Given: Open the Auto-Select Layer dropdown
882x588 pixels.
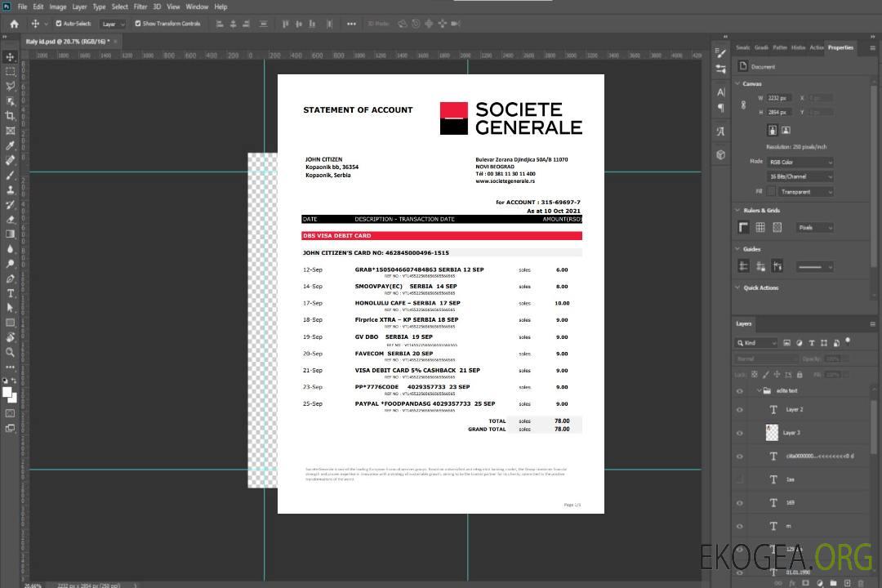Looking at the screenshot, I should click(x=113, y=24).
